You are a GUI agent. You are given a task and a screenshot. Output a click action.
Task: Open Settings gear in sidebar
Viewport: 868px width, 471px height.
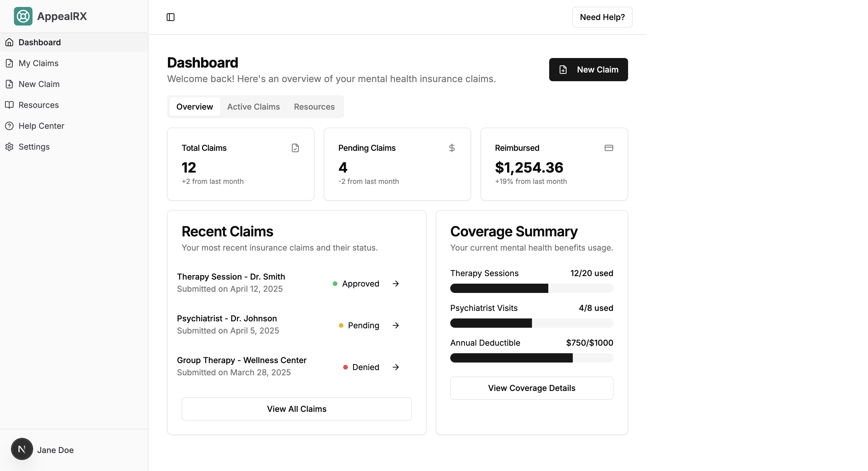click(x=10, y=147)
